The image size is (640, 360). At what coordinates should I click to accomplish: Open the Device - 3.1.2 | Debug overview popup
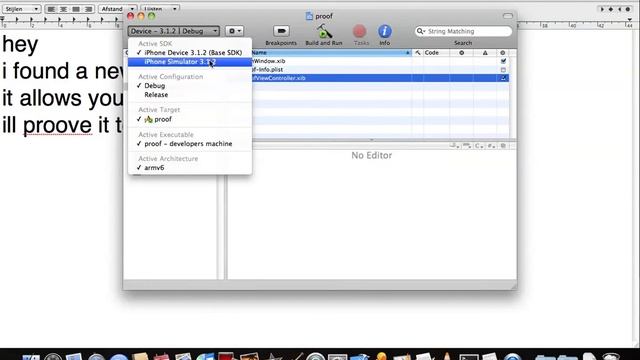(x=174, y=31)
